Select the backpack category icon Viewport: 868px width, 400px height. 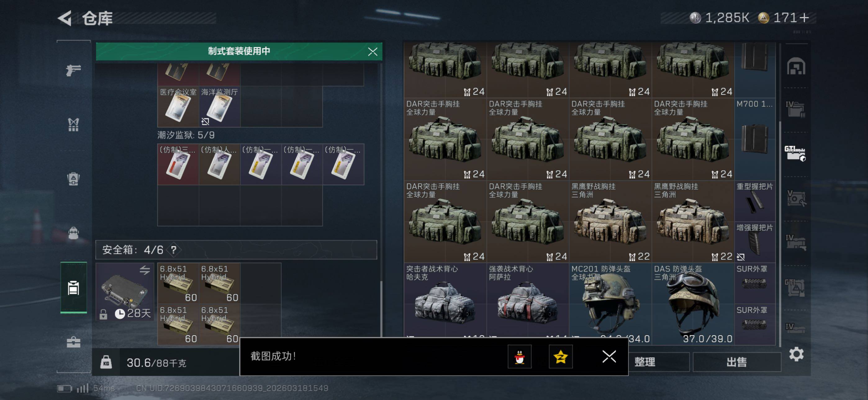click(x=74, y=179)
